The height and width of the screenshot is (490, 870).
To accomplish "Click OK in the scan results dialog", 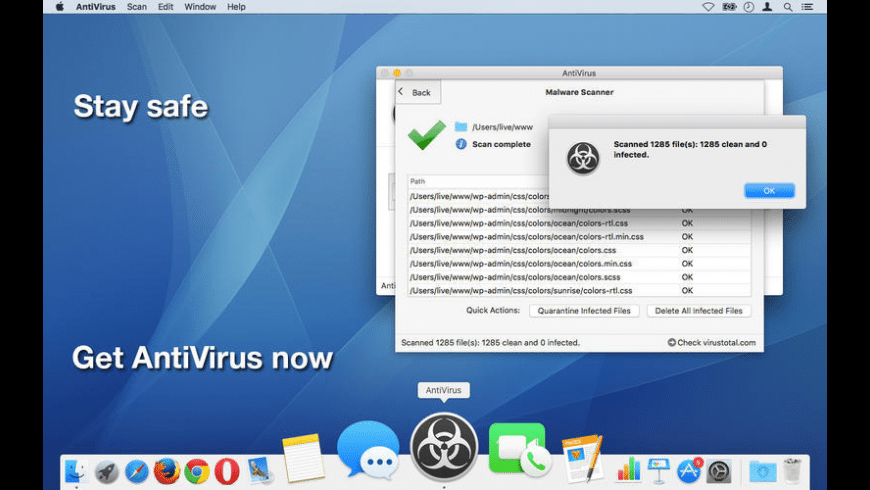I will point(769,190).
